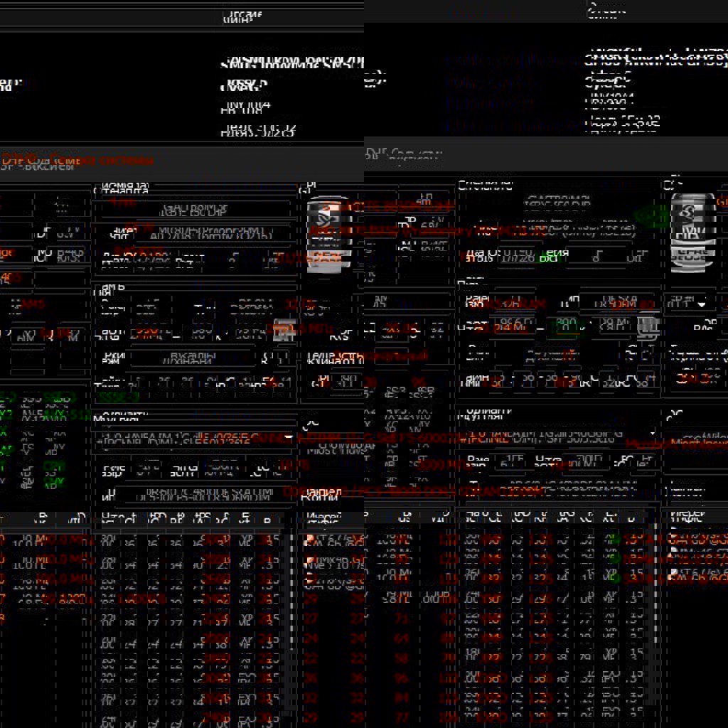Expand the GPU selector dropdown arrow
The height and width of the screenshot is (728, 728).
702,304
